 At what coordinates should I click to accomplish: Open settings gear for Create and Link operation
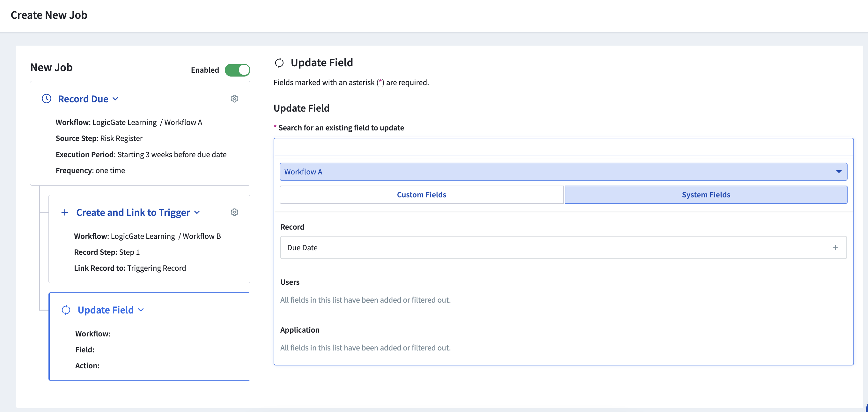coord(234,212)
